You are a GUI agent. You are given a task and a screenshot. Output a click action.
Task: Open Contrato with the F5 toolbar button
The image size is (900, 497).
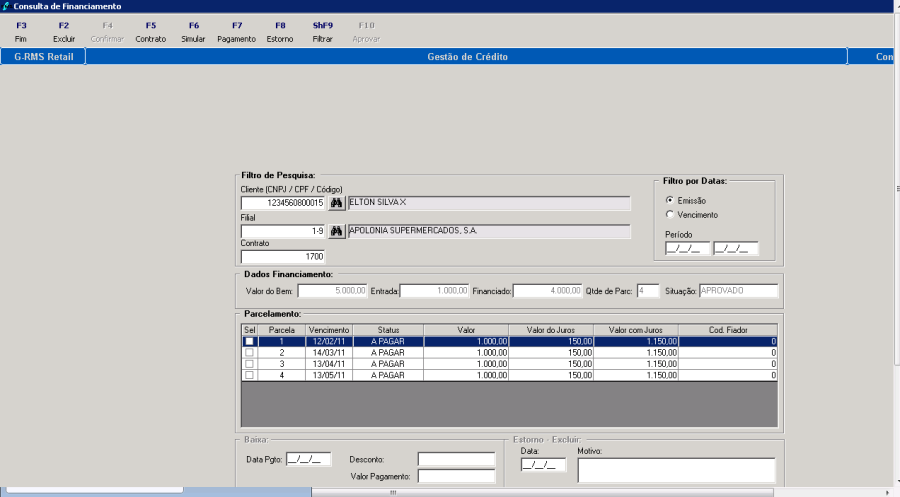tap(150, 31)
